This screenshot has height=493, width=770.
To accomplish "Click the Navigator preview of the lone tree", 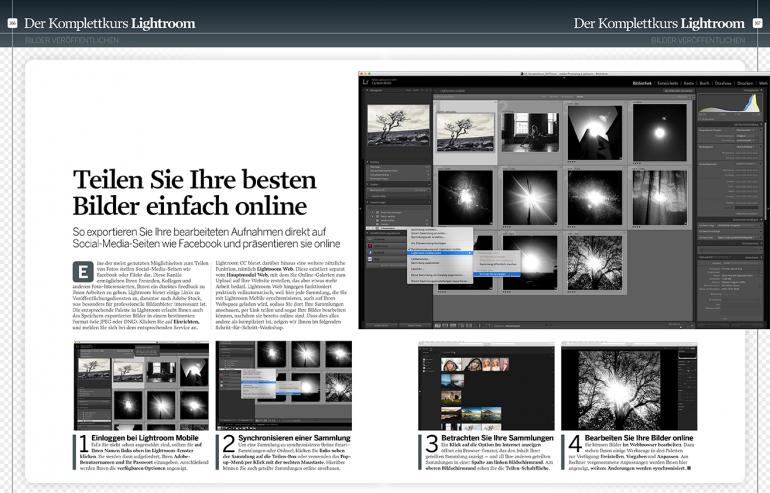I will pos(399,125).
